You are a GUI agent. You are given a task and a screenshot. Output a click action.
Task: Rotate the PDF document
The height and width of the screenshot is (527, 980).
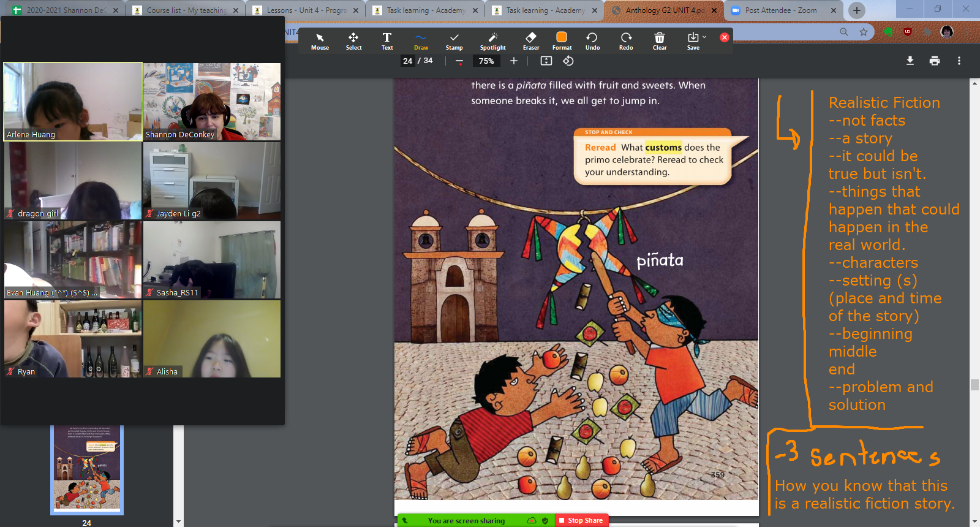pyautogui.click(x=568, y=61)
